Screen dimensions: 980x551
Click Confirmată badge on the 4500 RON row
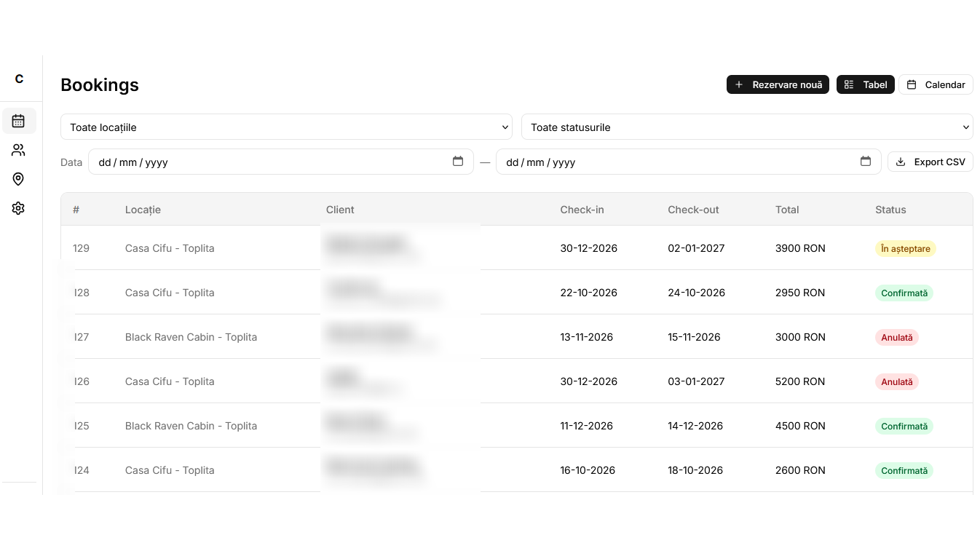click(x=904, y=426)
